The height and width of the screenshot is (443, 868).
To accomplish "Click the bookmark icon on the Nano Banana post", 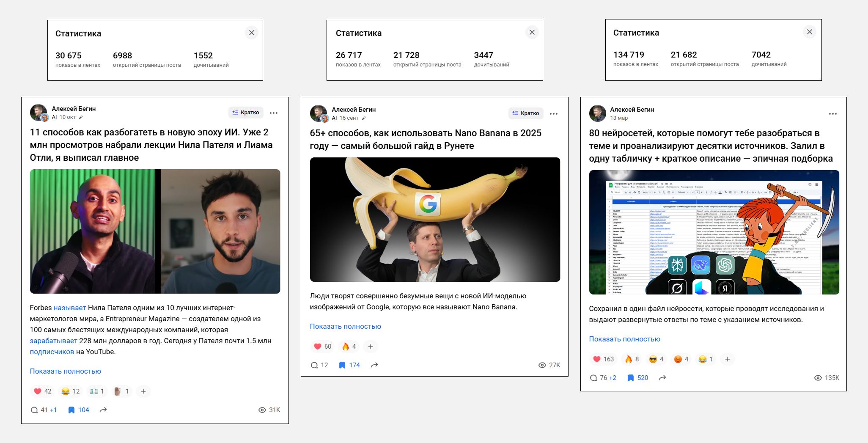I will coord(342,365).
